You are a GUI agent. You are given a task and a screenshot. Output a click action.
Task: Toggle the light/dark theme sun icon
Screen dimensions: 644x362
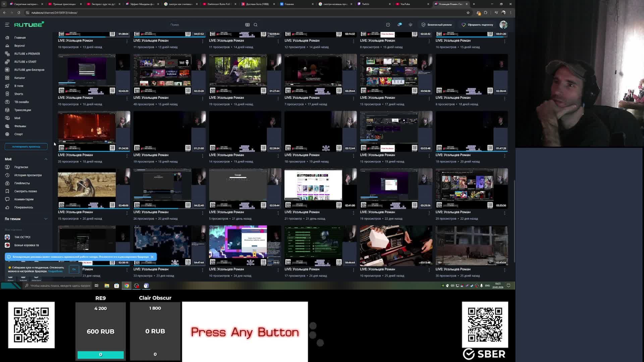point(411,25)
